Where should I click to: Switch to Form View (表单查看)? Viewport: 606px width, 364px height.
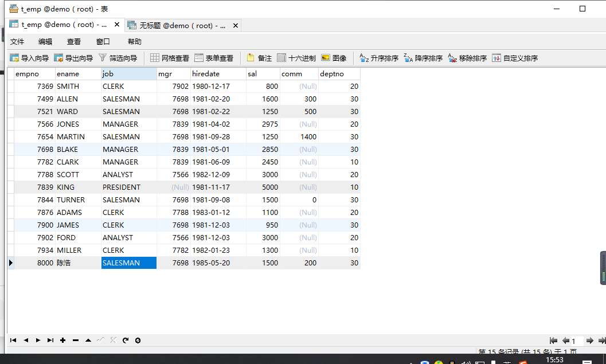coord(214,58)
